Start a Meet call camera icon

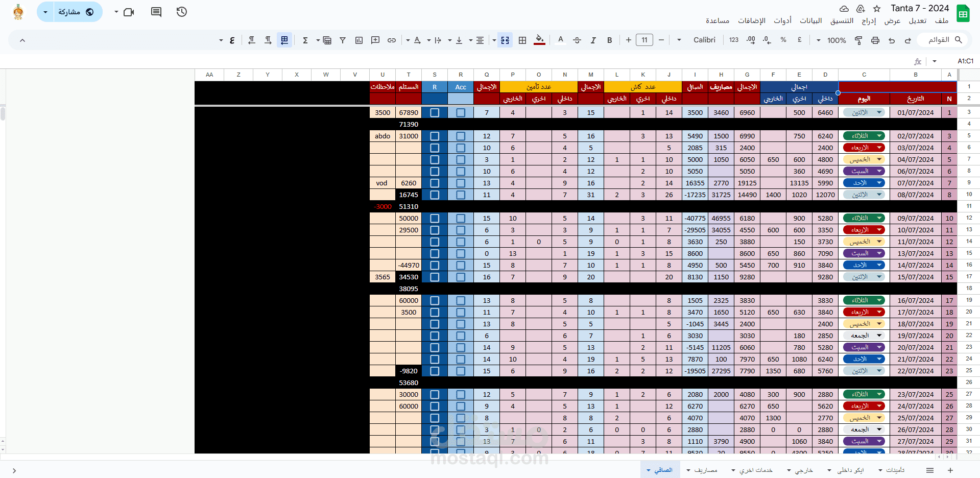pyautogui.click(x=129, y=12)
